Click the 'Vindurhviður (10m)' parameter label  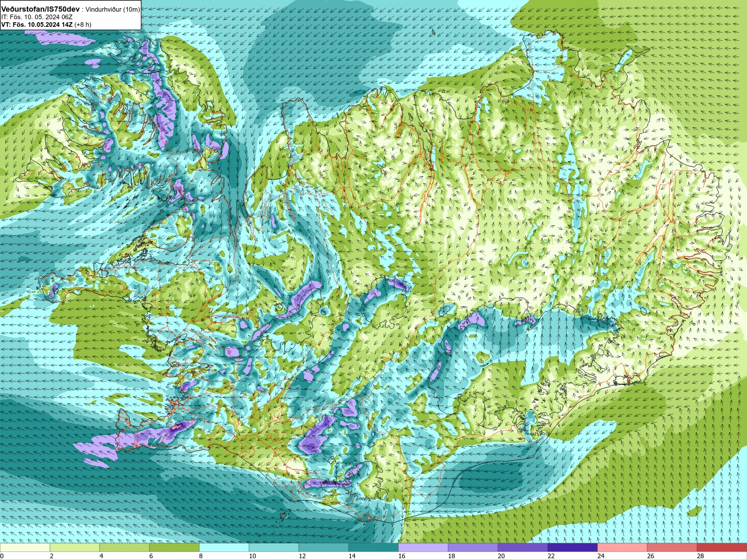[113, 9]
